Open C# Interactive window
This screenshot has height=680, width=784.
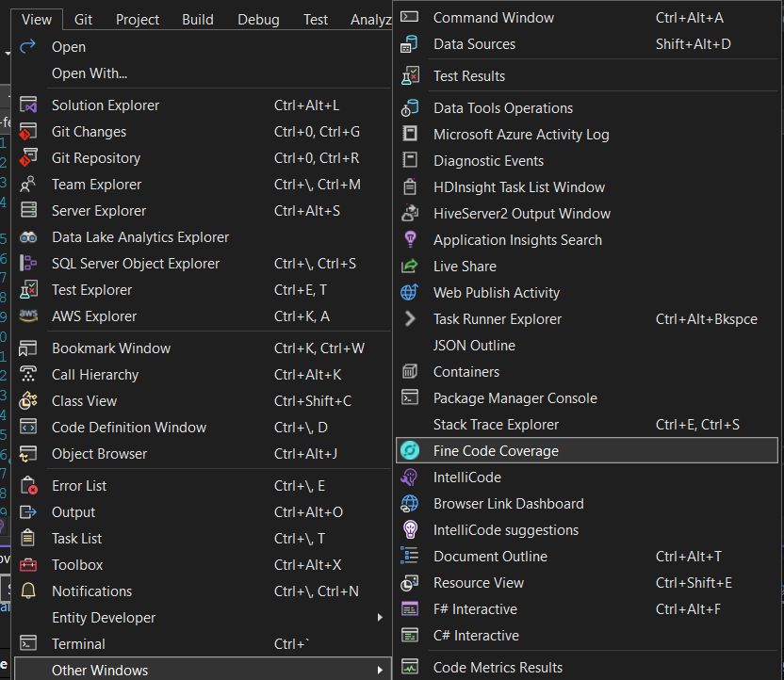[x=587, y=636]
